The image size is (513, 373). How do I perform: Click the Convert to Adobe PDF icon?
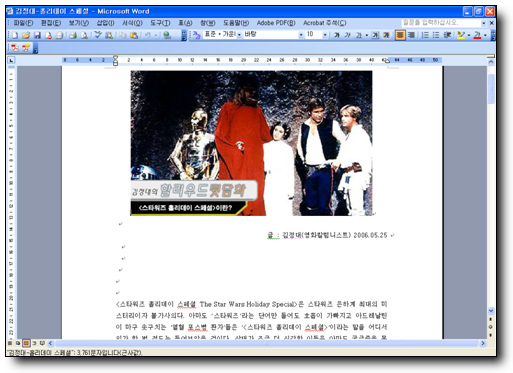[x=15, y=48]
